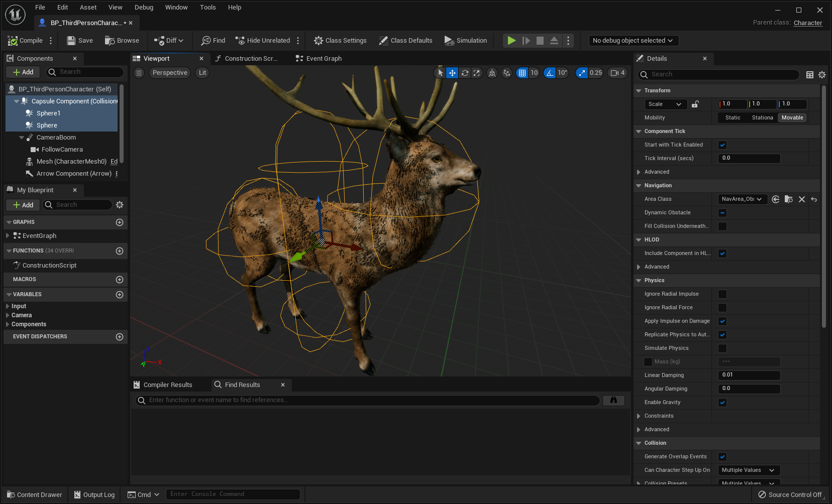Add new event dispatcher plus icon
Screen dimensions: 832x504
pyautogui.click(x=120, y=337)
